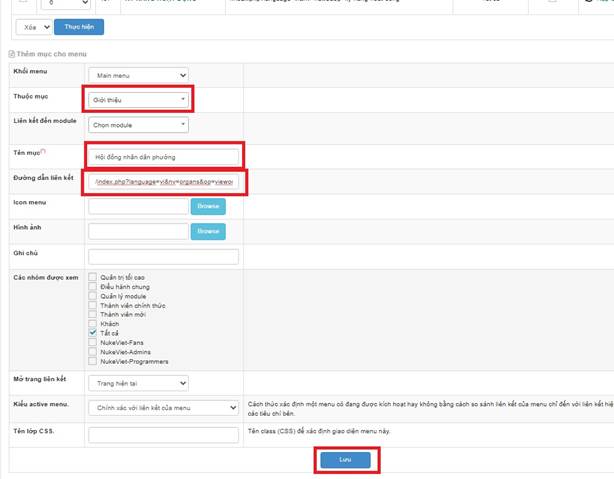Enable the Điều hành chung checkbox

click(93, 287)
